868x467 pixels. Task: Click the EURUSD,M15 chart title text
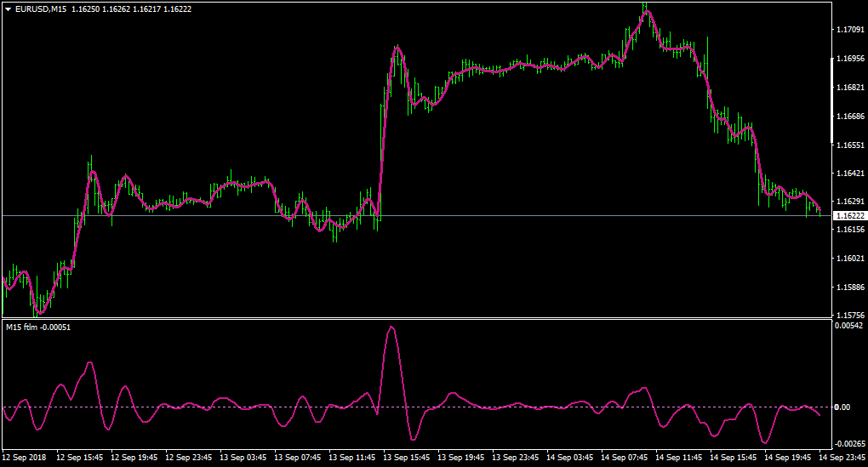pyautogui.click(x=40, y=9)
